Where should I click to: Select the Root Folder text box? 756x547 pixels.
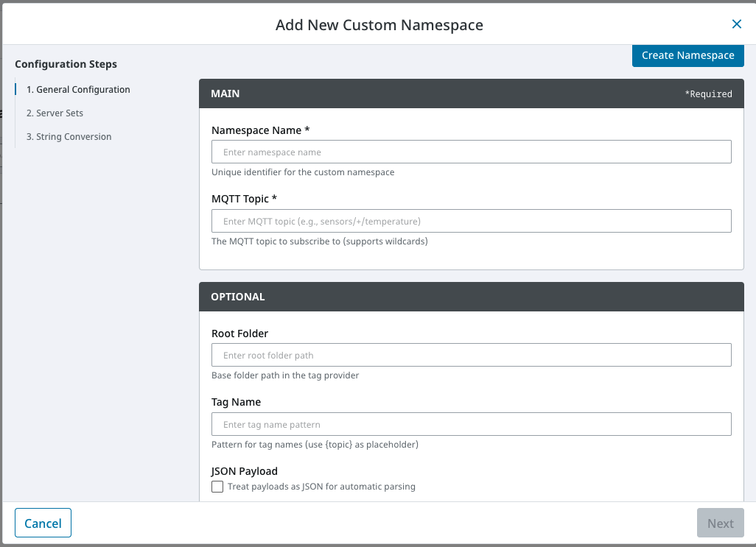coord(471,355)
